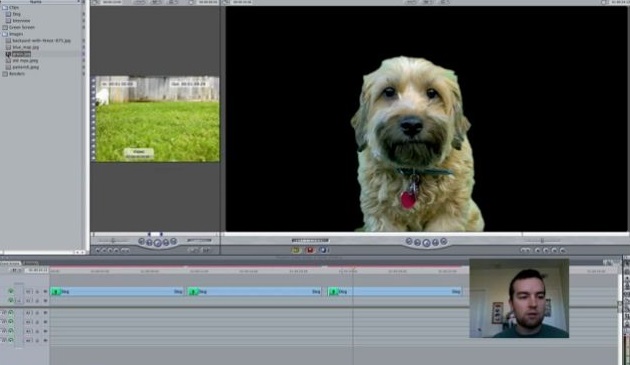Click Play Around Current Frame in the Canvas

pos(435,242)
